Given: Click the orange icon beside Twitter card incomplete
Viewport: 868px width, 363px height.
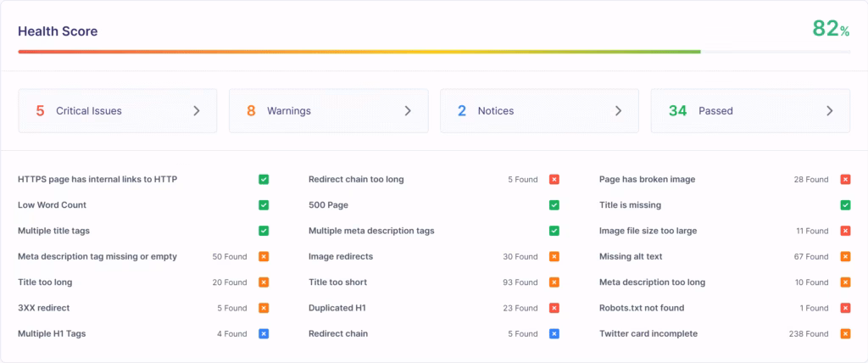Looking at the screenshot, I should 845,334.
